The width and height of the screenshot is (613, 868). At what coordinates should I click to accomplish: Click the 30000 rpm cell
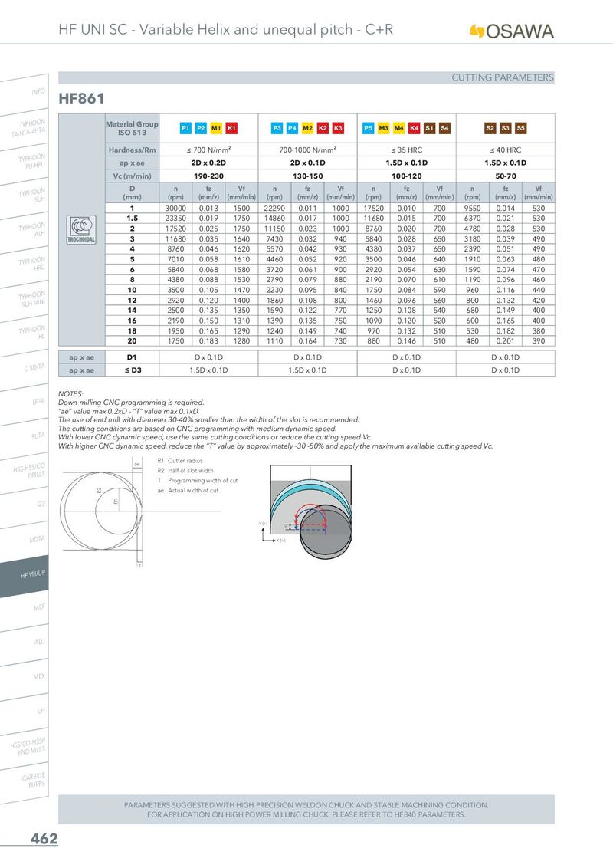pos(176,208)
